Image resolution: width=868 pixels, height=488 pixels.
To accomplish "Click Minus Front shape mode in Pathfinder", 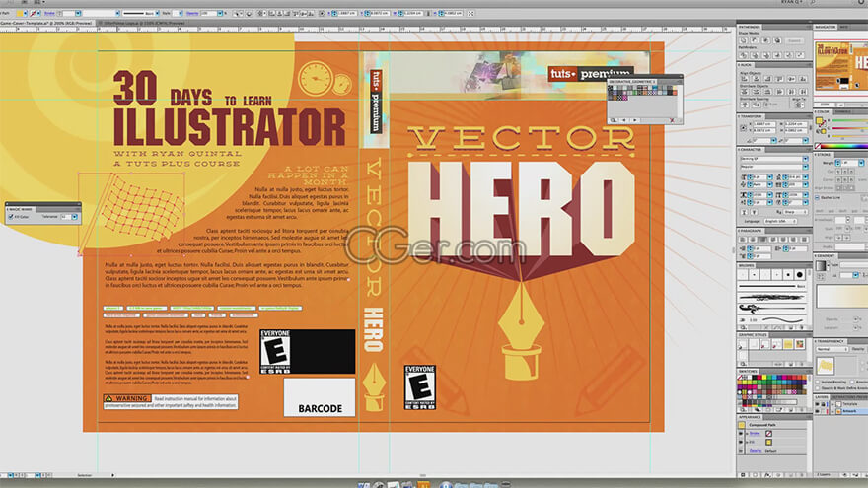I will click(755, 41).
